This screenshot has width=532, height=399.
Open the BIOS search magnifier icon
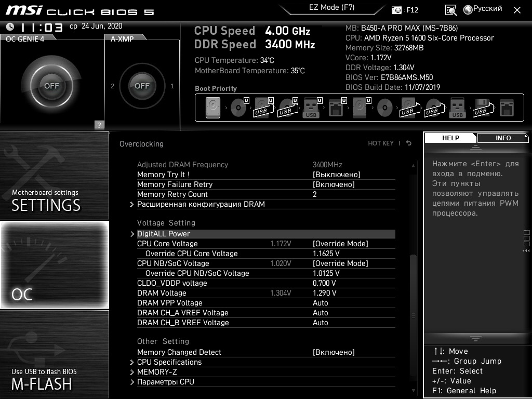tap(450, 10)
